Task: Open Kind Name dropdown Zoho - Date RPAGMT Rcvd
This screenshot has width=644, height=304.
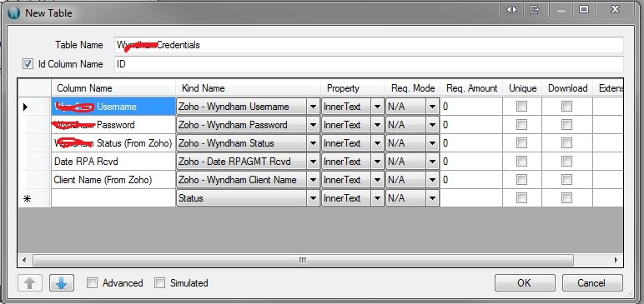Action: 314,162
